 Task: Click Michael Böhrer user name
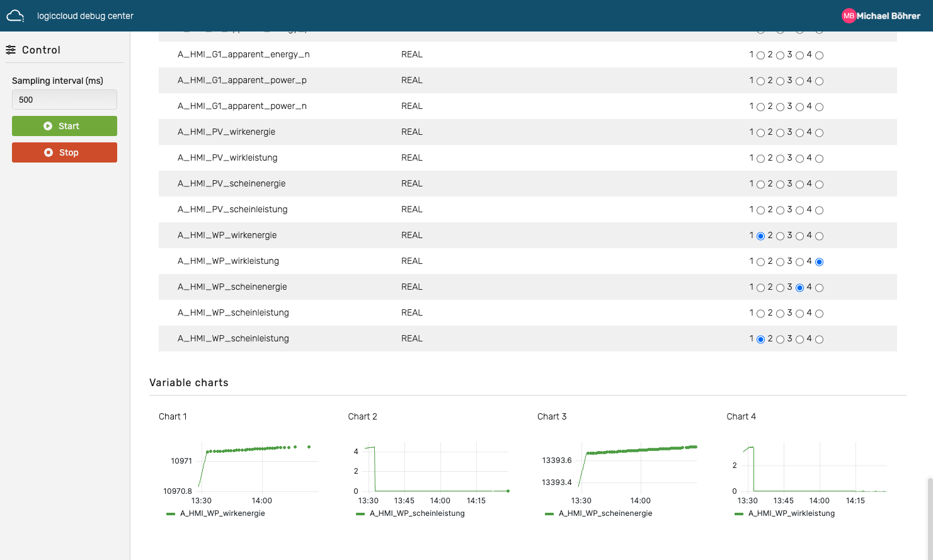[x=888, y=16]
